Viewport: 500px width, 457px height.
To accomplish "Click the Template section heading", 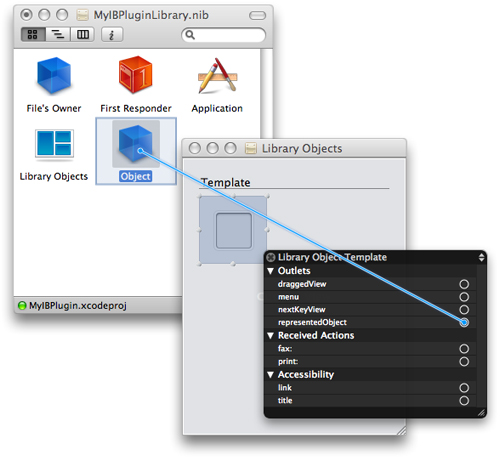I will pos(225,182).
